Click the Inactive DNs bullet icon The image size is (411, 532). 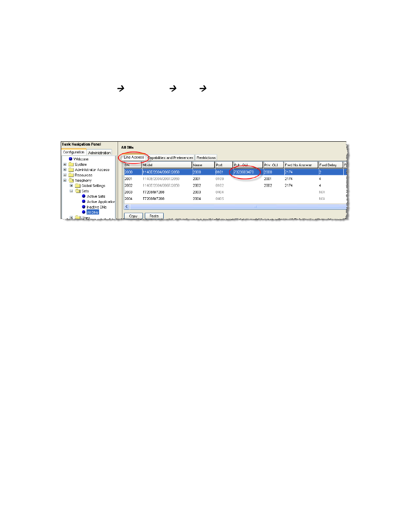pos(84,207)
